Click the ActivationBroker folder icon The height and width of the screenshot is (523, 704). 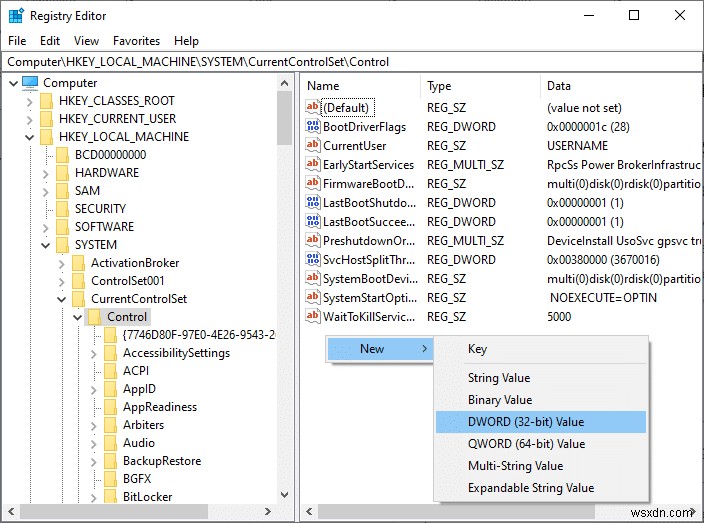(x=79, y=263)
